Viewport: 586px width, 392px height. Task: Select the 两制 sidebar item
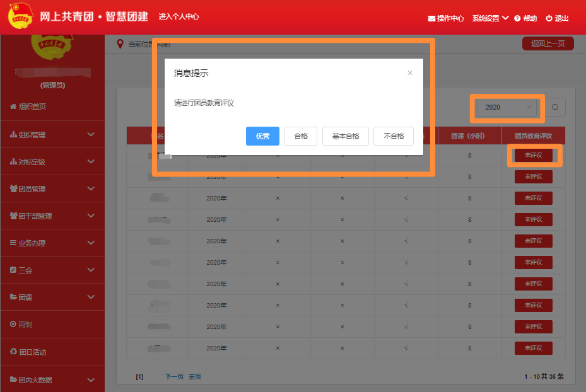click(25, 325)
